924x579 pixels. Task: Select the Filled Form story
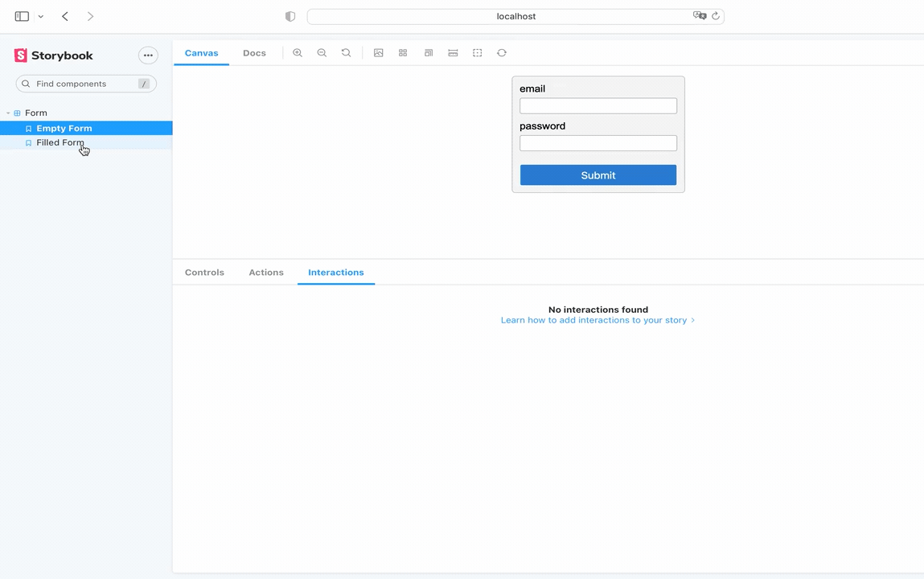click(x=60, y=142)
